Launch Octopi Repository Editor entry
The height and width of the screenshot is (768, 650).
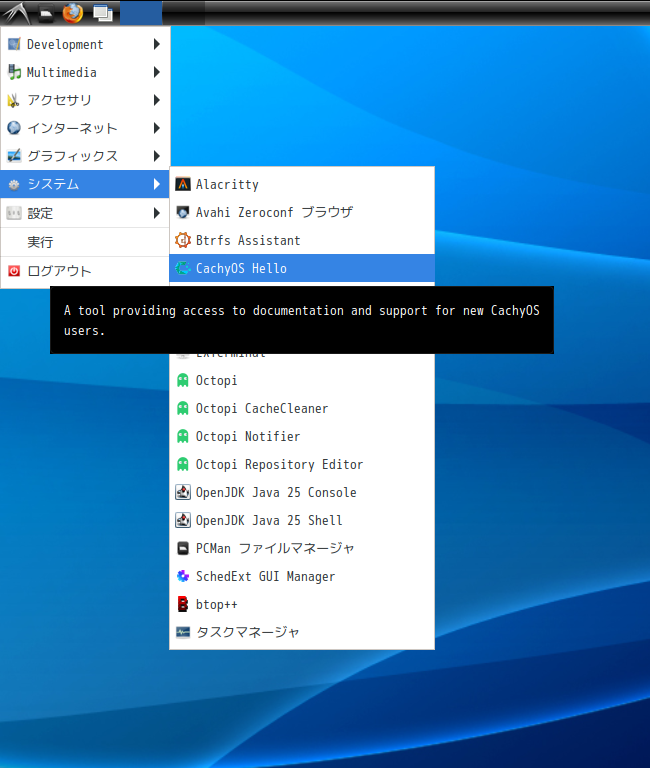pos(302,464)
